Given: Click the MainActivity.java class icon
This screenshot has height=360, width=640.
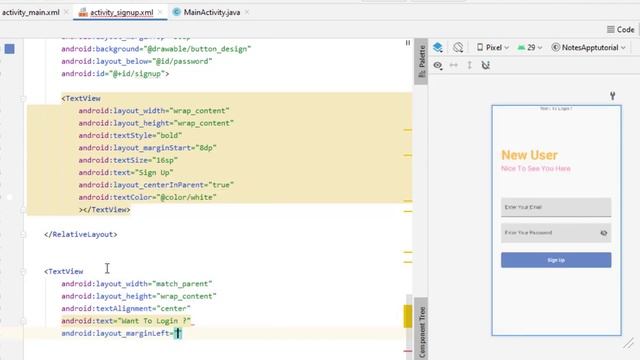Looking at the screenshot, I should click(x=176, y=12).
